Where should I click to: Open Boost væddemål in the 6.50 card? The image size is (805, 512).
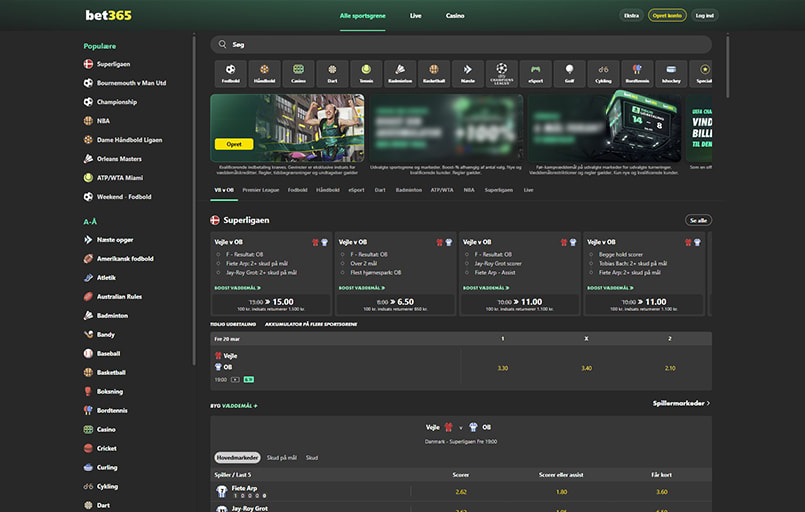click(x=362, y=288)
